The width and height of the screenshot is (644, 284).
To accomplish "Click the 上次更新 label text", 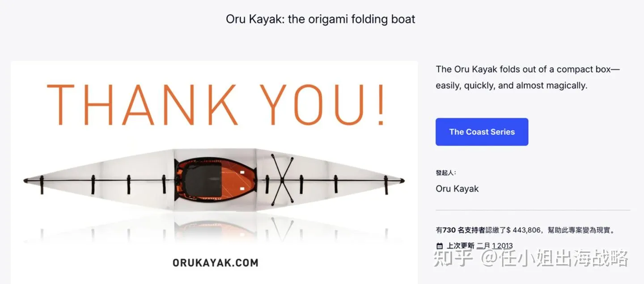I will [460, 245].
